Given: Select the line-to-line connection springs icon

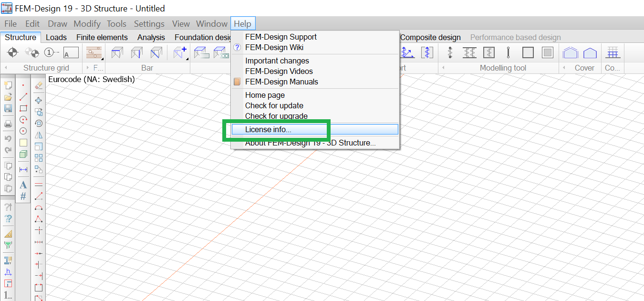Looking at the screenshot, I should click(469, 52).
